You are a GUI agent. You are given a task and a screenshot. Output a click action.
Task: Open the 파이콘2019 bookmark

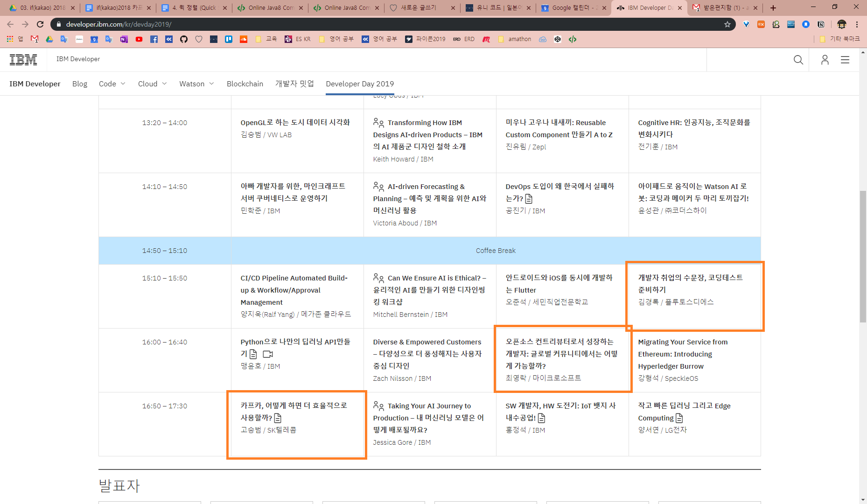425,39
